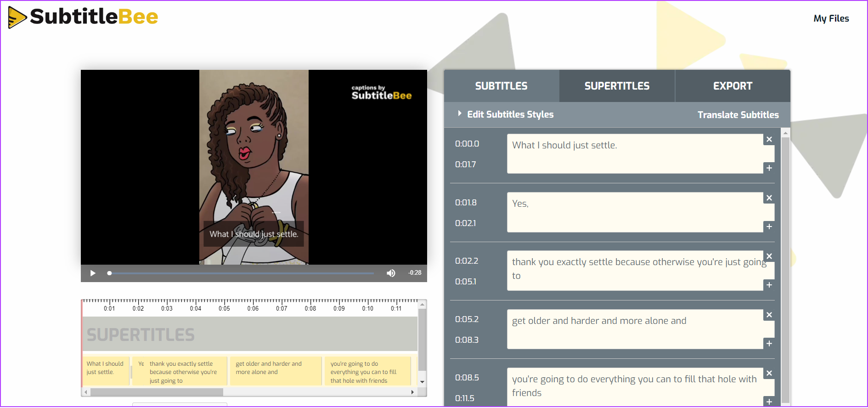The width and height of the screenshot is (868, 408).
Task: Click start time 0:08.5
Action: point(467,378)
